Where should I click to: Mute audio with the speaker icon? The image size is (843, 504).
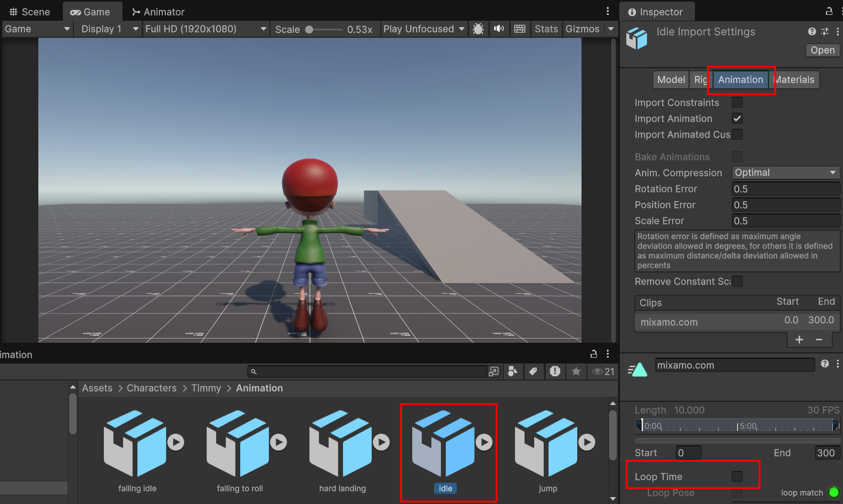click(x=499, y=29)
